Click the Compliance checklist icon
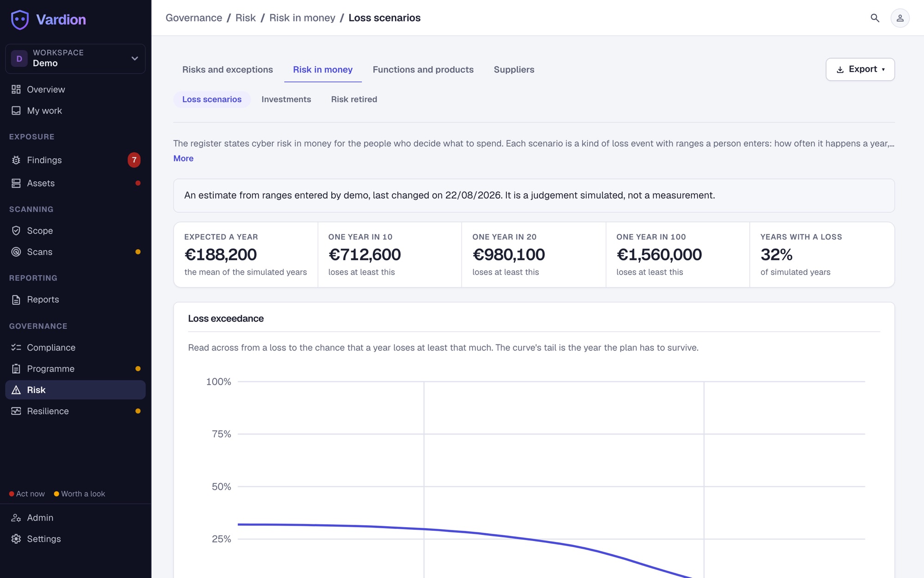Image resolution: width=924 pixels, height=578 pixels. [x=16, y=347]
